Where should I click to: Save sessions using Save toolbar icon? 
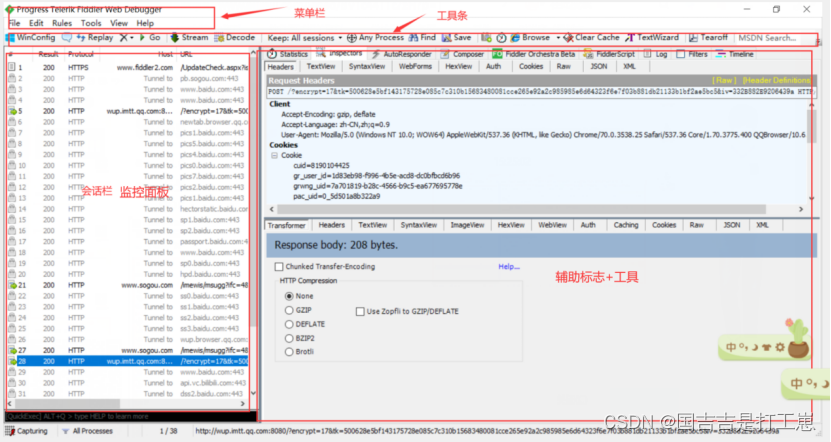(456, 38)
